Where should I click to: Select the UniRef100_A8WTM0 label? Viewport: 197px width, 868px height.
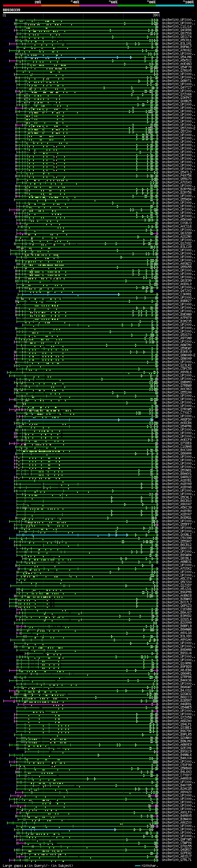coord(177,345)
